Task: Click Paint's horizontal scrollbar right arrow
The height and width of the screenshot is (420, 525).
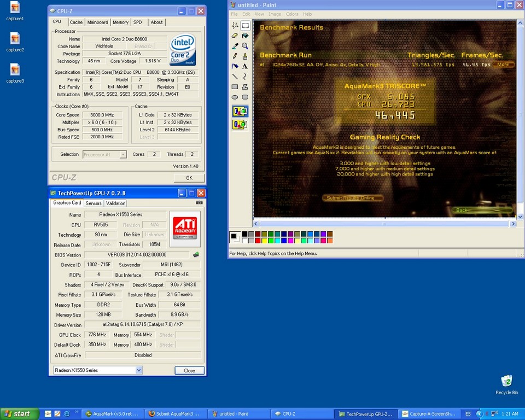Action: (513, 224)
